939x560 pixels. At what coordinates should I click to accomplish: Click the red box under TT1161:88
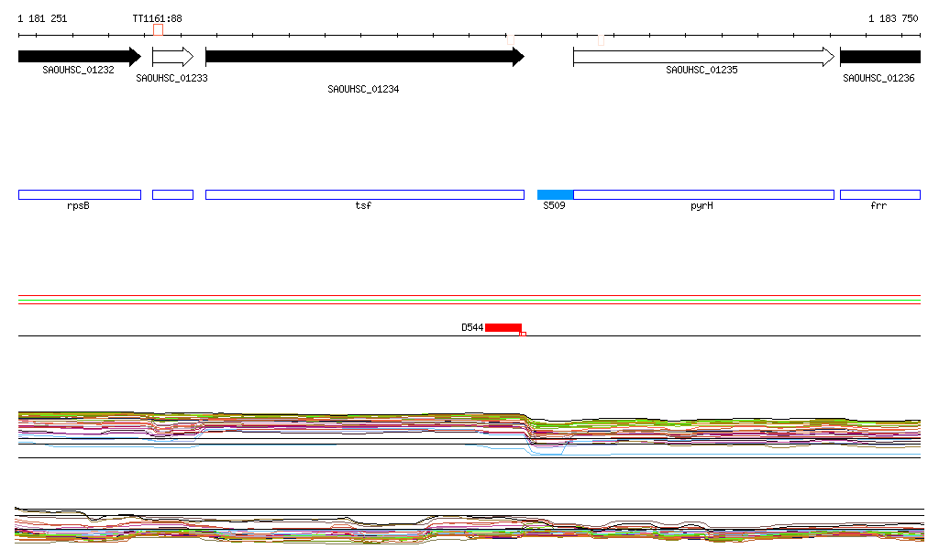pos(159,29)
